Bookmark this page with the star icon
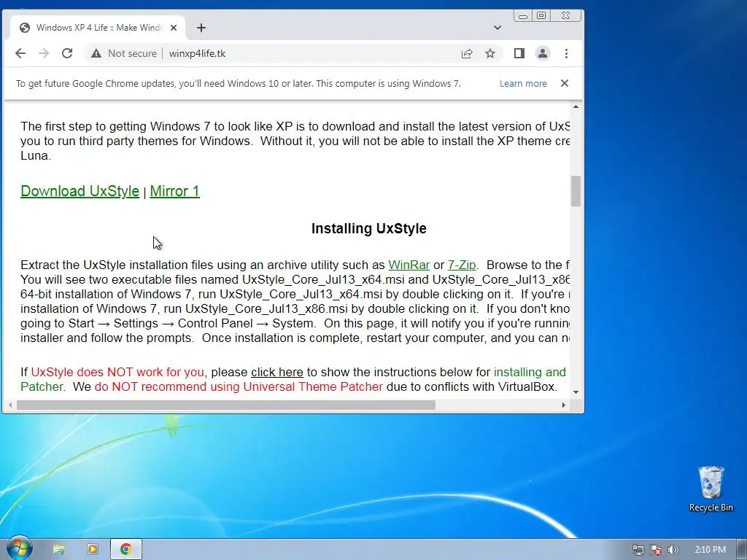This screenshot has height=560, width=747. coord(490,53)
